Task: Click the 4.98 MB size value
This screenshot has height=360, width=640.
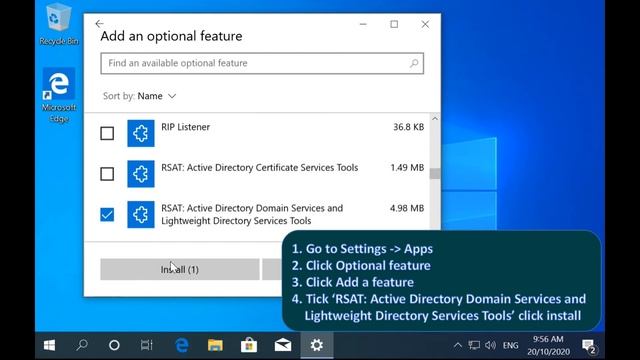Action: [x=407, y=208]
